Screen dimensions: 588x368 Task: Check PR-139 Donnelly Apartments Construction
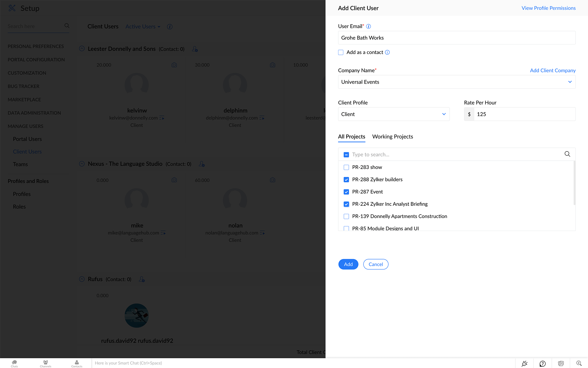pos(346,217)
